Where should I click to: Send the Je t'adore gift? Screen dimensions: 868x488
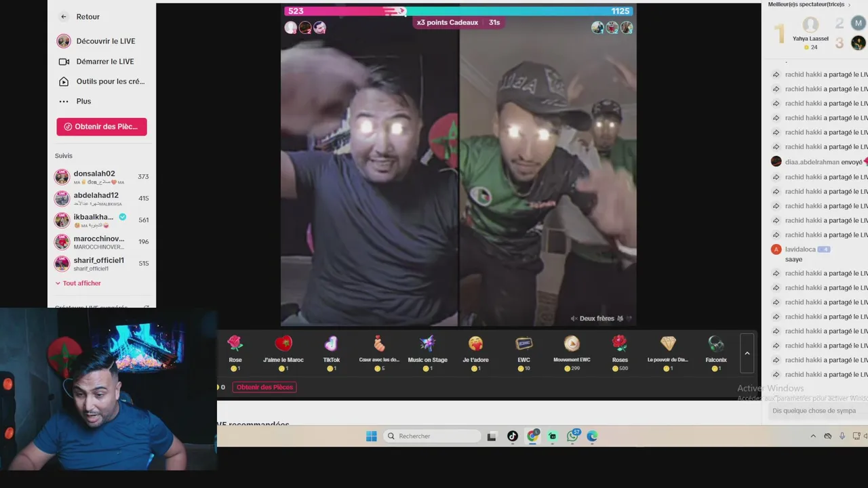(x=476, y=352)
